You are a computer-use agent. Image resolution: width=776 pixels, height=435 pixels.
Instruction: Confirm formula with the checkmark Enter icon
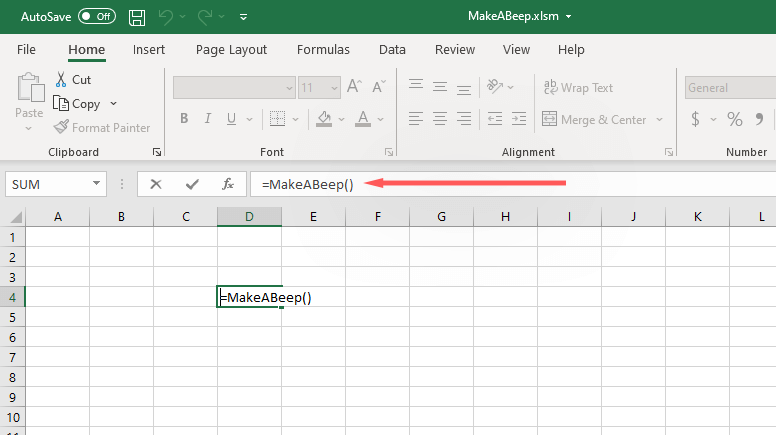click(192, 184)
